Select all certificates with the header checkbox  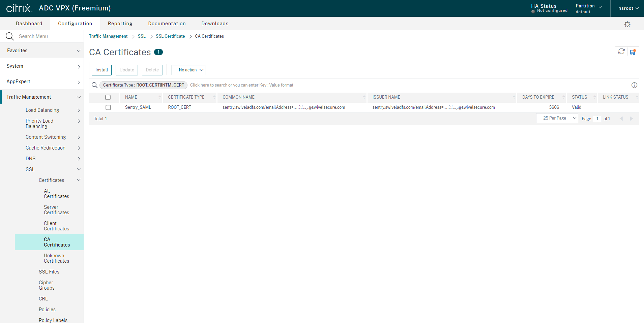108,97
